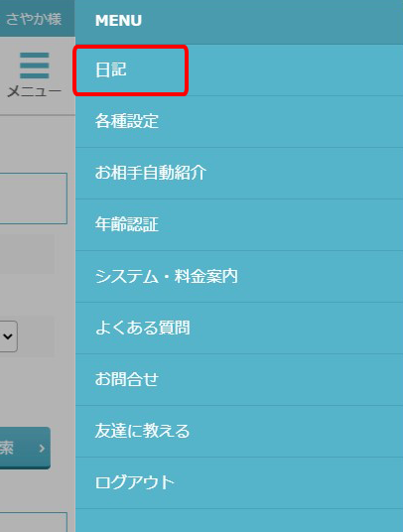Click the さやか様 username in the header
The width and height of the screenshot is (403, 532).
(x=34, y=19)
